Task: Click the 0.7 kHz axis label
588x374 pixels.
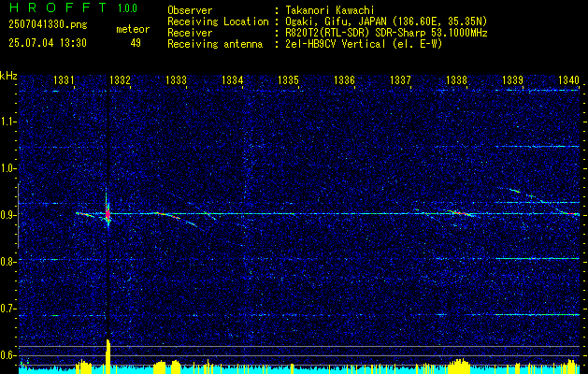Action: pyautogui.click(x=7, y=309)
